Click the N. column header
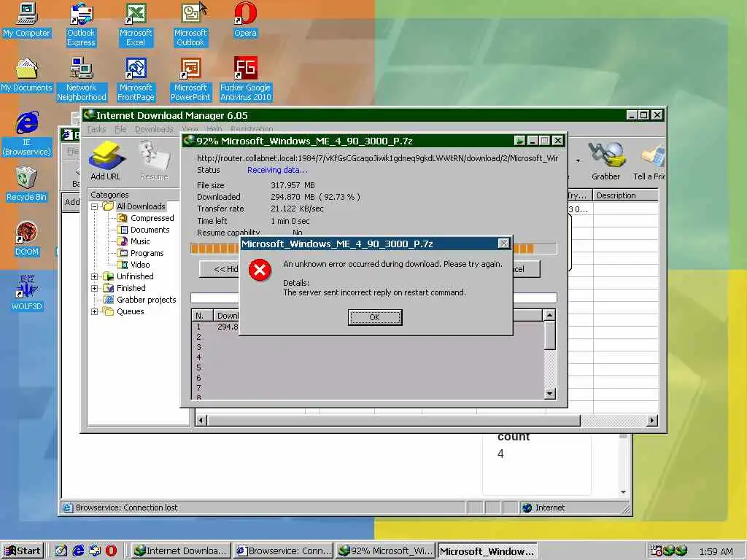 pyautogui.click(x=202, y=316)
